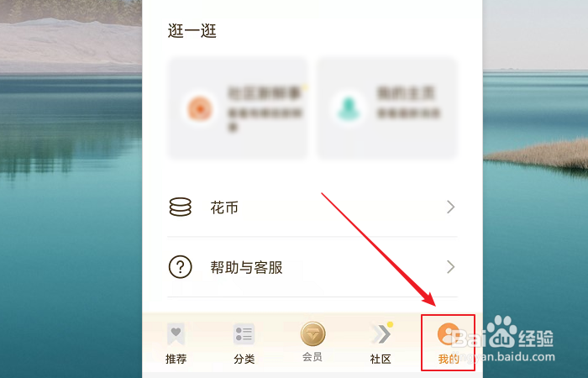Expand the 帮助与客服 row chevron
Viewport: 588px width, 378px height.
click(451, 267)
